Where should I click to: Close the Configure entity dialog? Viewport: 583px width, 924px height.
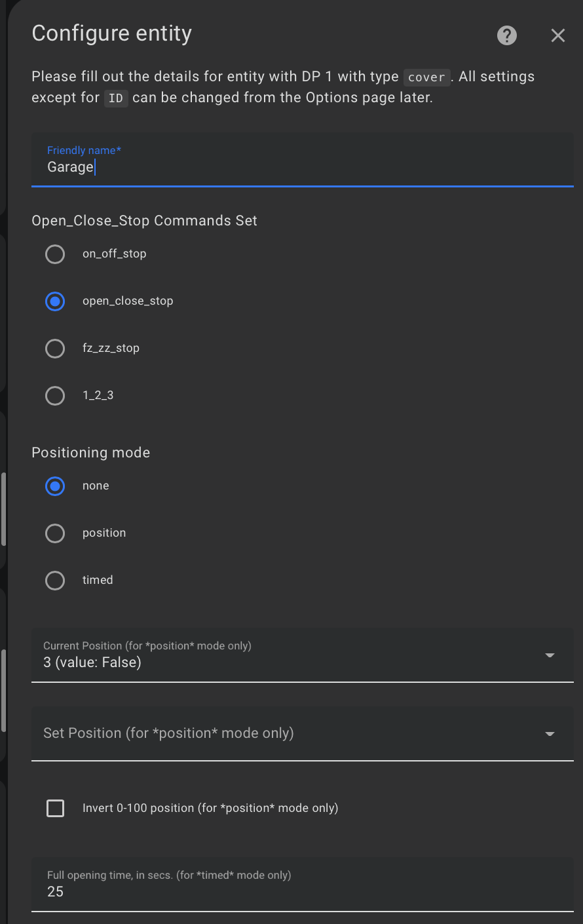point(557,35)
